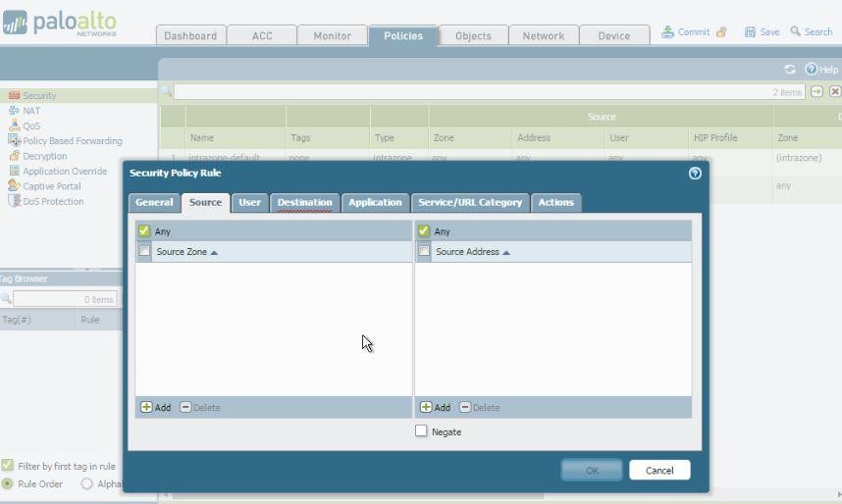842x504 pixels.
Task: Open the Service/URL Category tab
Action: pos(470,202)
